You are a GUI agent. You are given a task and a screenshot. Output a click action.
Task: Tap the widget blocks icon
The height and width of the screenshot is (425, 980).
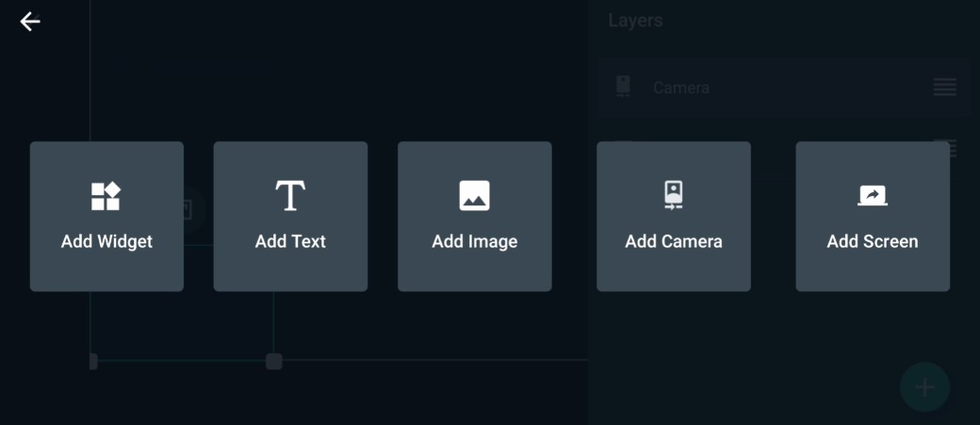tap(106, 196)
